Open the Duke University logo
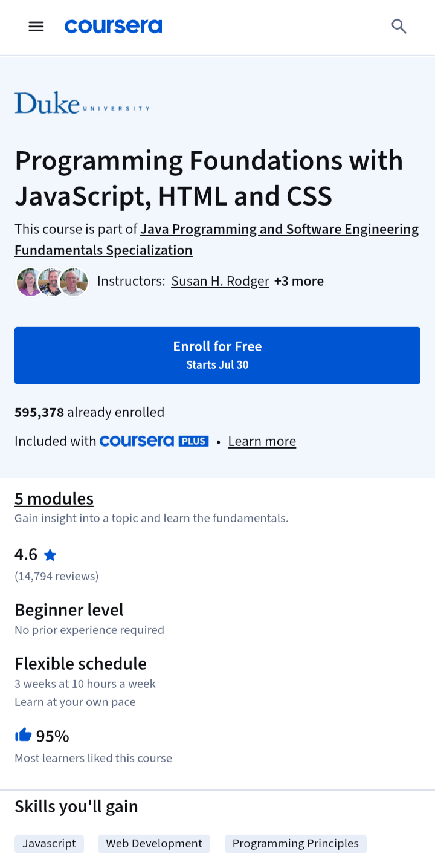The width and height of the screenshot is (435, 868). pos(82,103)
